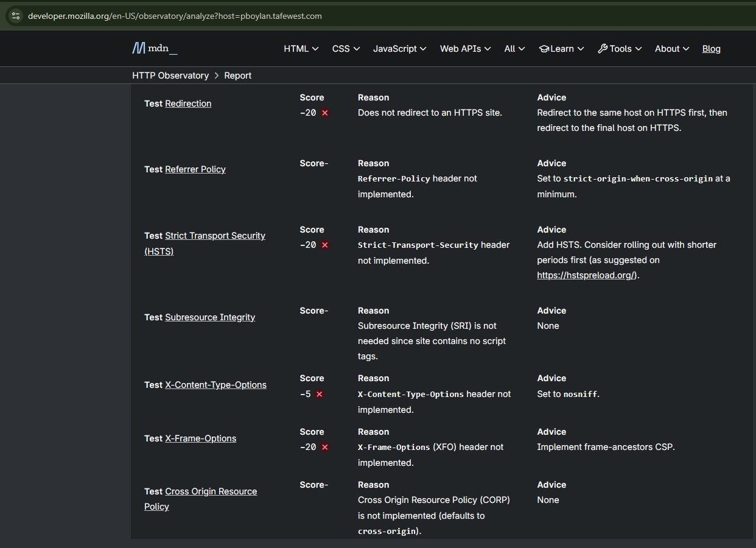The height and width of the screenshot is (548, 756).
Task: Click the red X icon in HSTS row
Action: (325, 245)
